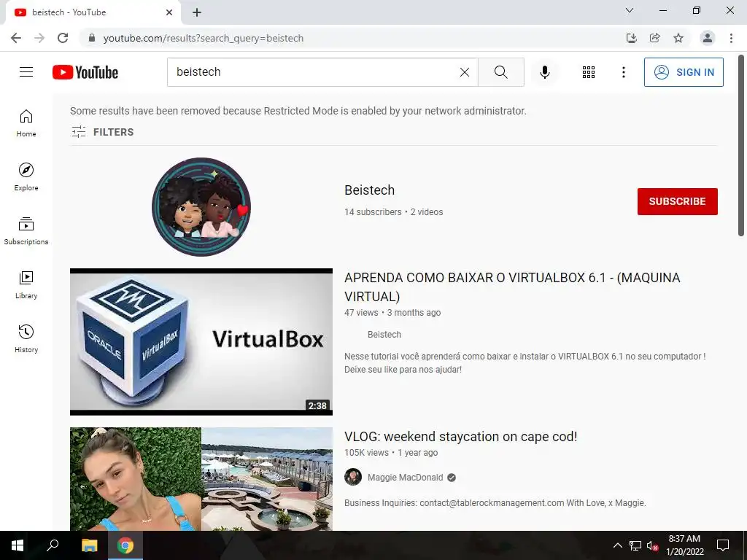Click the 'Nesse tutorial você aprenderá' description
The height and width of the screenshot is (560, 747).
[x=525, y=363]
